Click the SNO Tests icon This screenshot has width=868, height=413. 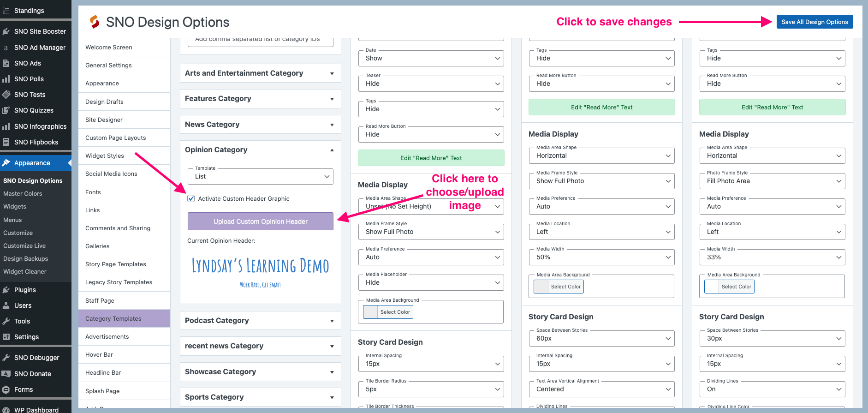6,95
